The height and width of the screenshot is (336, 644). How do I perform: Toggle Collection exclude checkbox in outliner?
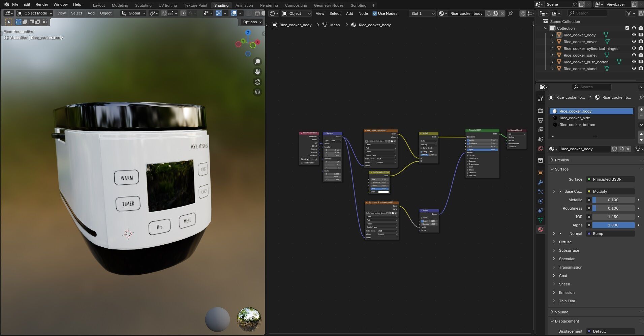pos(627,28)
